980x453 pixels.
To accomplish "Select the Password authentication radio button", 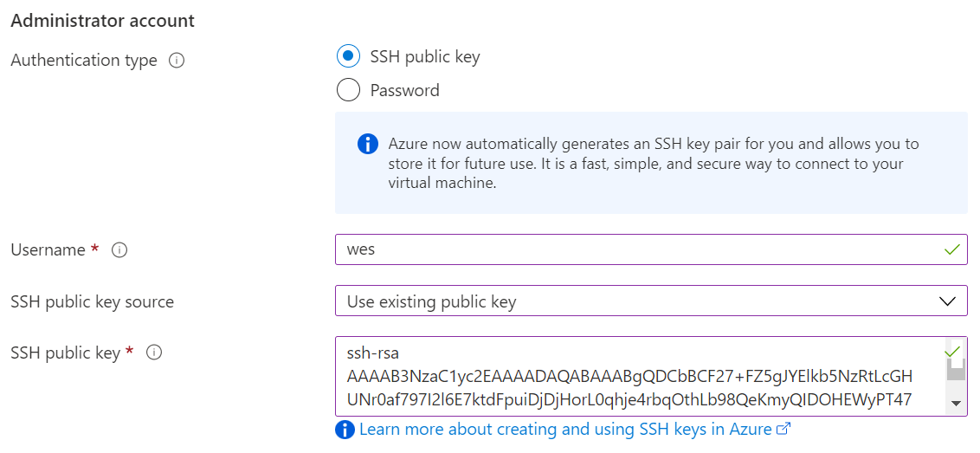I will tap(348, 90).
